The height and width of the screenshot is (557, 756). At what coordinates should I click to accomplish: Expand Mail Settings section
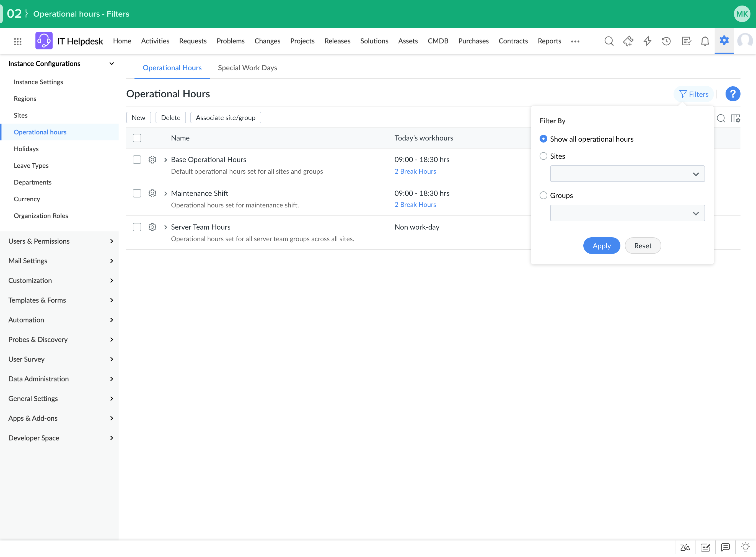click(111, 261)
